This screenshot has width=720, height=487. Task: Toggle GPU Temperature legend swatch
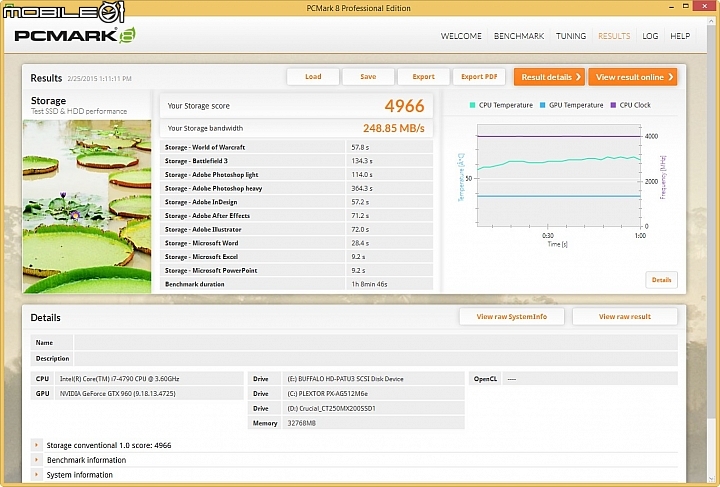(542, 105)
